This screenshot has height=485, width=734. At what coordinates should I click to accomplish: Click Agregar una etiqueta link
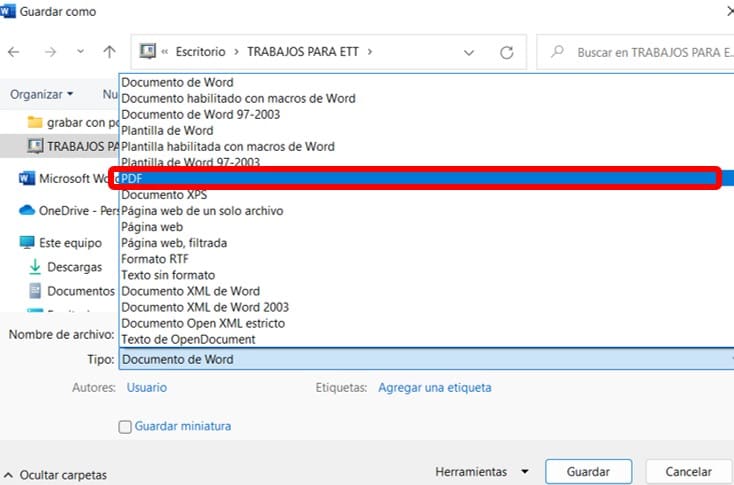click(434, 388)
